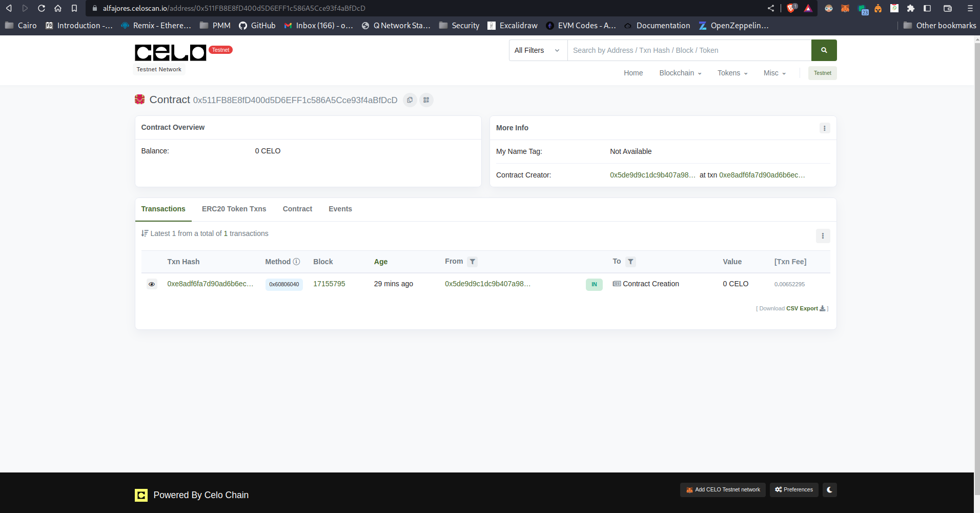This screenshot has width=980, height=513.
Task: Click the 0x60806040 method badge
Action: point(284,284)
